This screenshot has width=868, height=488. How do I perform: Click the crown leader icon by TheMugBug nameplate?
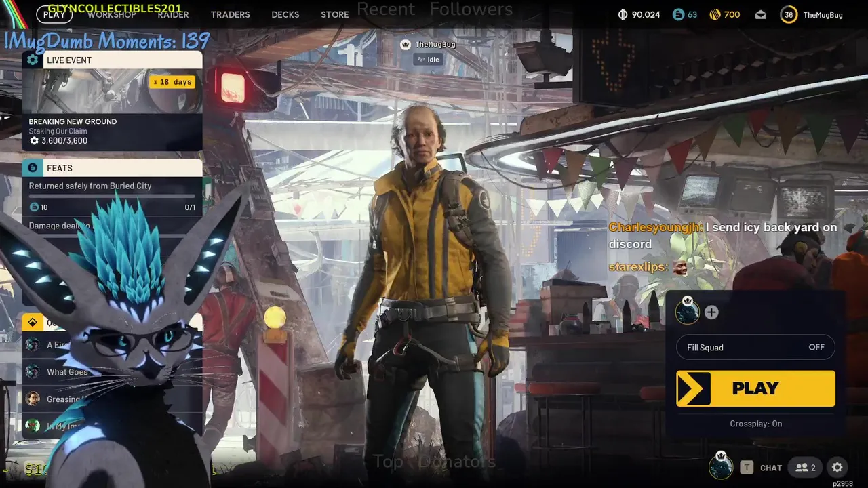(x=406, y=45)
